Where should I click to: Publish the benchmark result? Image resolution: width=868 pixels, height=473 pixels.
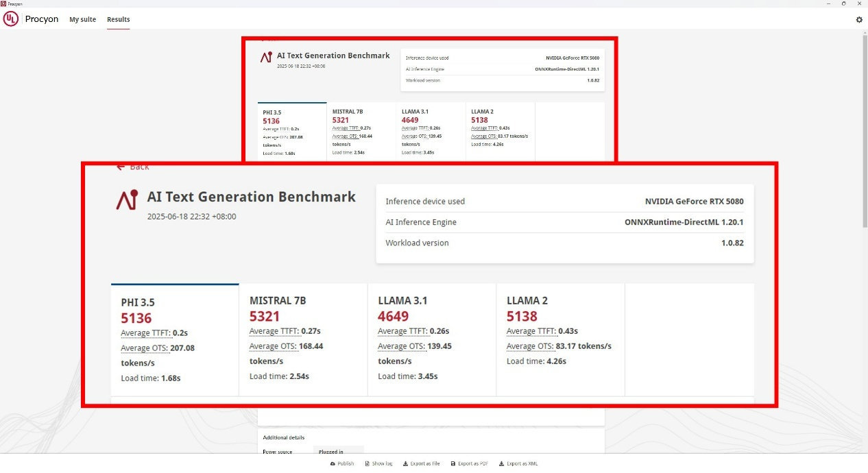click(x=342, y=463)
